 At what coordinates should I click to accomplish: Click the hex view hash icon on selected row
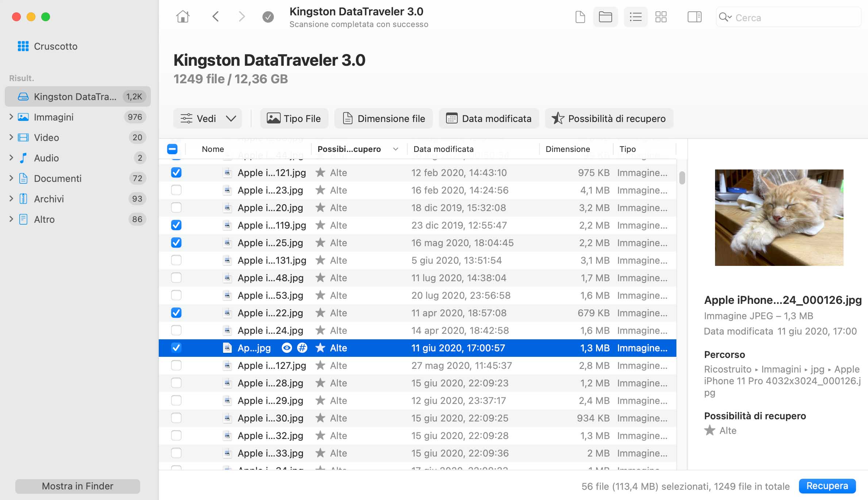tap(302, 348)
